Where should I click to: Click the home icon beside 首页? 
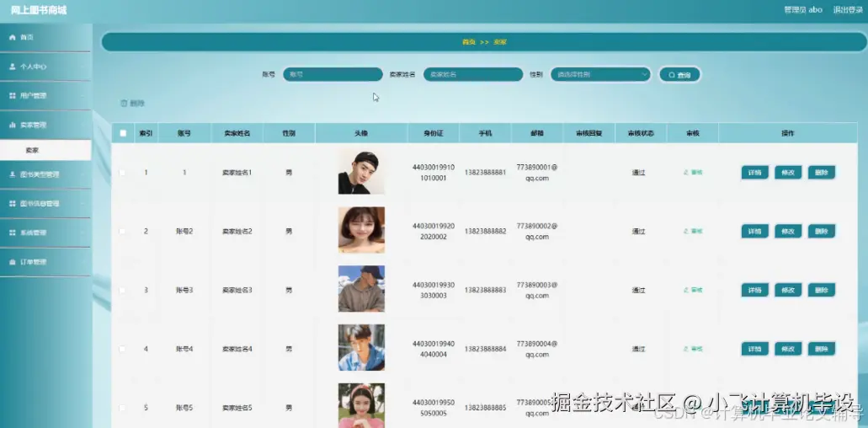click(x=12, y=37)
